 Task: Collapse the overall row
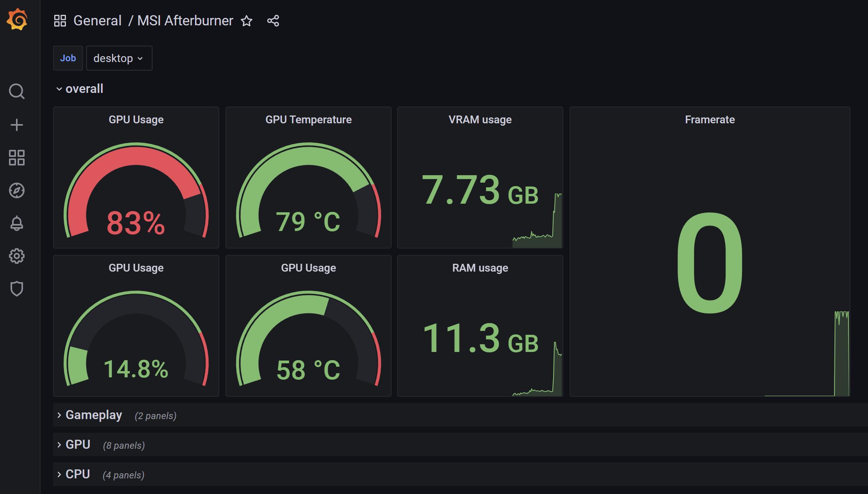click(x=80, y=89)
